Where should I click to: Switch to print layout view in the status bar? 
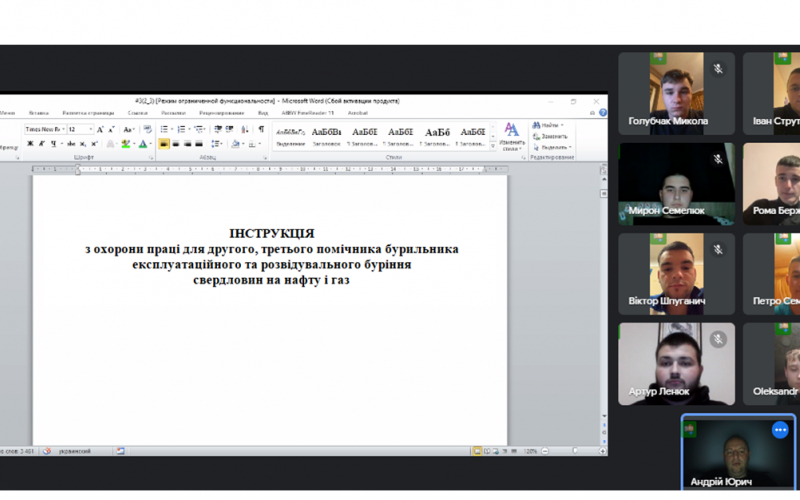(477, 451)
